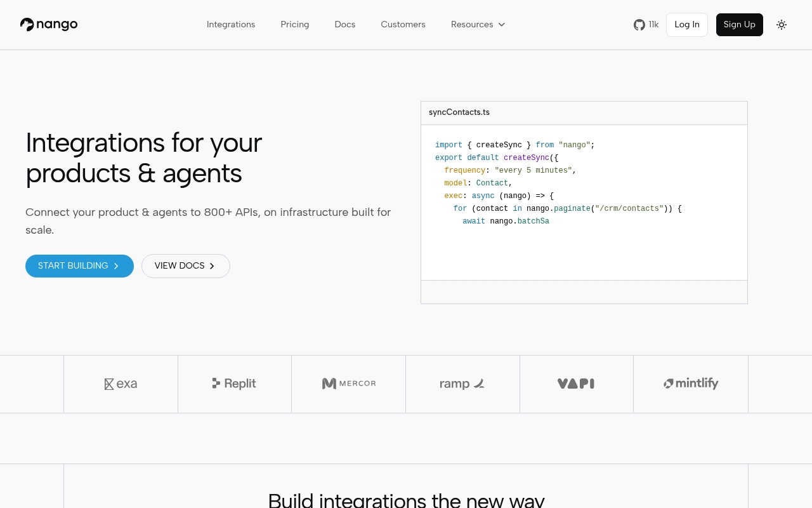The image size is (812, 508).
Task: Click the START BUILDING button
Action: pyautogui.click(x=79, y=266)
